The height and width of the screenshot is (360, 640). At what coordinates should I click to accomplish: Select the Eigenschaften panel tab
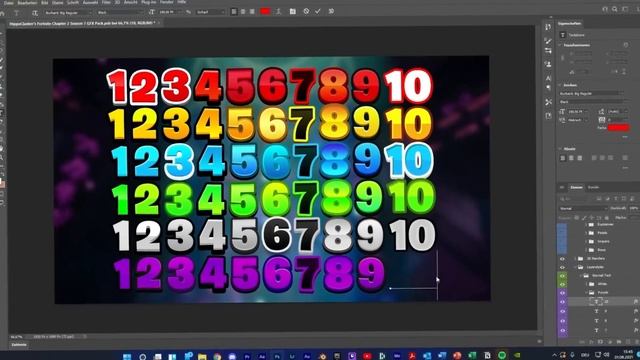[569, 24]
